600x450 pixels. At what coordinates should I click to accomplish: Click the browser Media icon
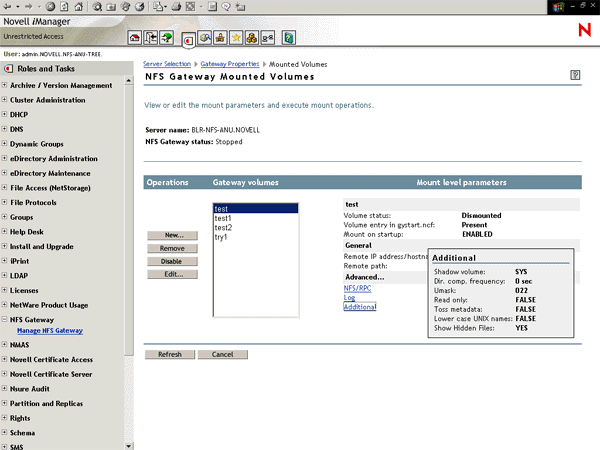click(126, 7)
